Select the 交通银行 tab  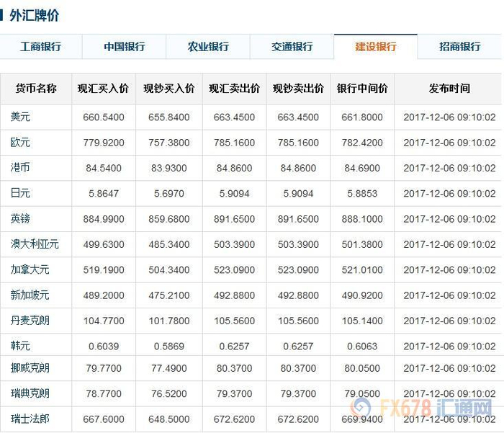292,47
